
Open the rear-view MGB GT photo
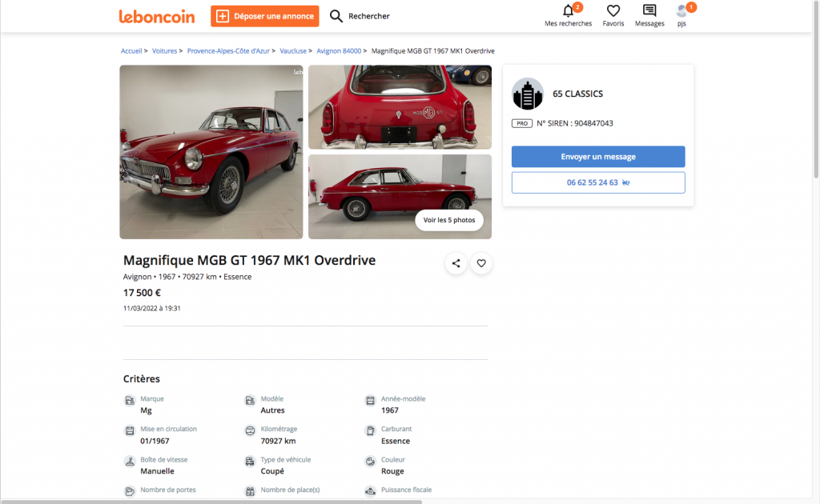(x=400, y=107)
